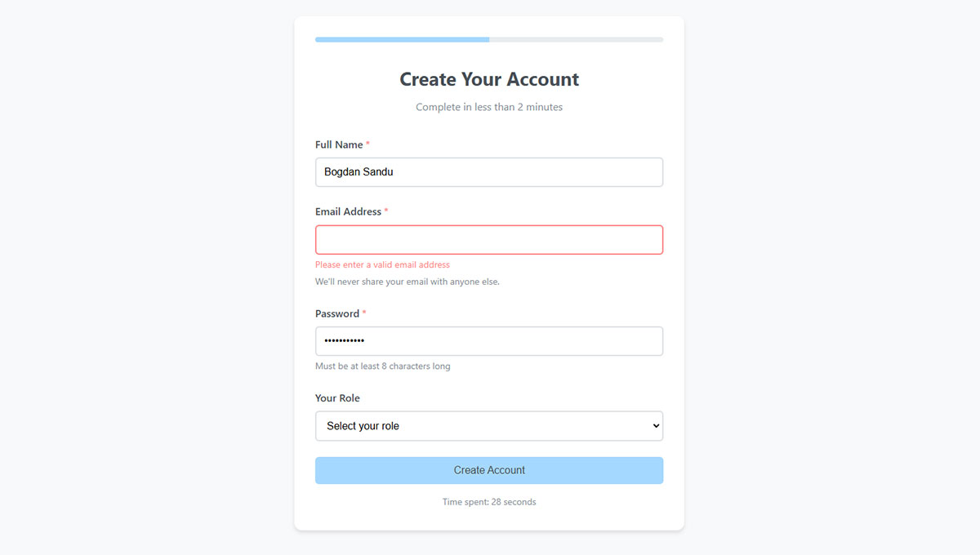Click the 'never share your email' helper text
This screenshot has height=555, width=980.
click(x=407, y=282)
